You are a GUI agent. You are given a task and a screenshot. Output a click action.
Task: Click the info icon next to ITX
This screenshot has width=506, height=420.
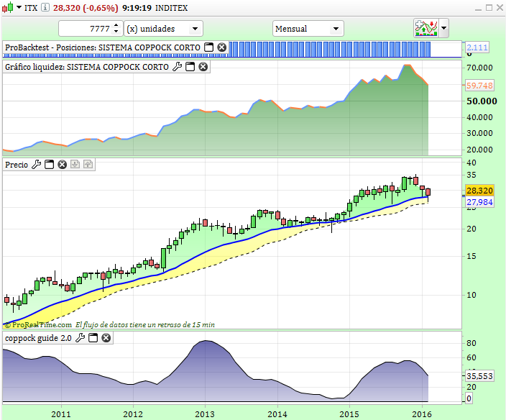(x=45, y=8)
